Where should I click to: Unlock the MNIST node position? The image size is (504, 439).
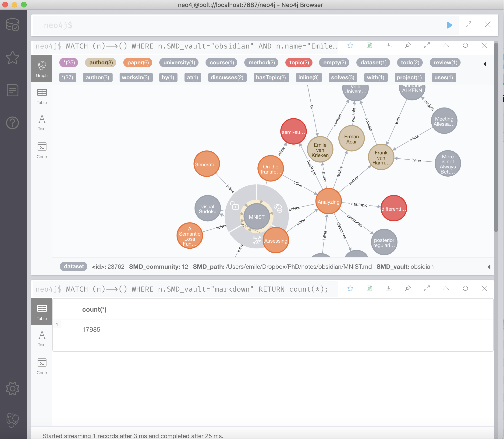(235, 206)
